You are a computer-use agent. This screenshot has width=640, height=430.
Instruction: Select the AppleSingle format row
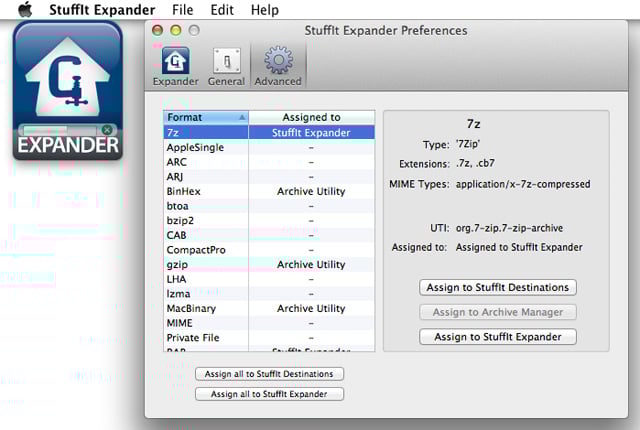(269, 147)
